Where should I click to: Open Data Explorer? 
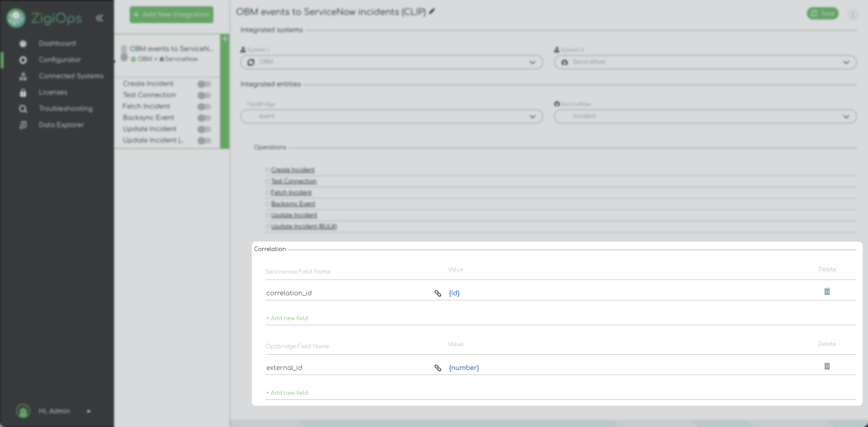61,125
